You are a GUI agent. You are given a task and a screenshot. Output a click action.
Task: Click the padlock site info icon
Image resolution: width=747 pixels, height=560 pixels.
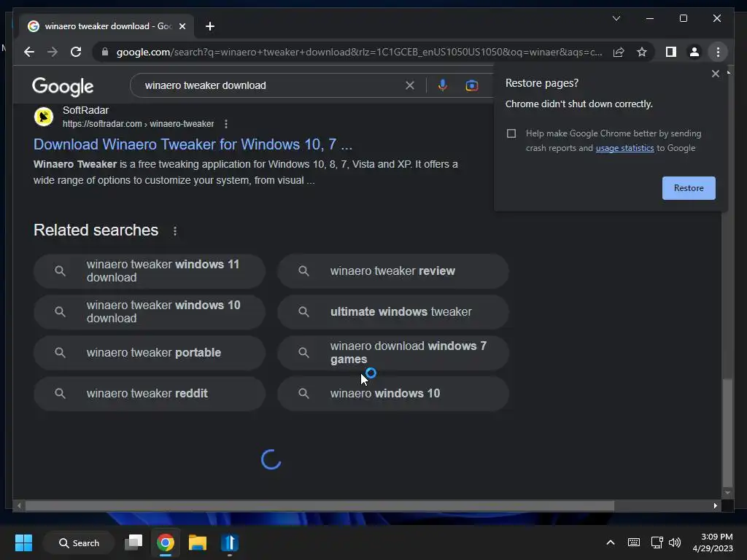point(105,52)
